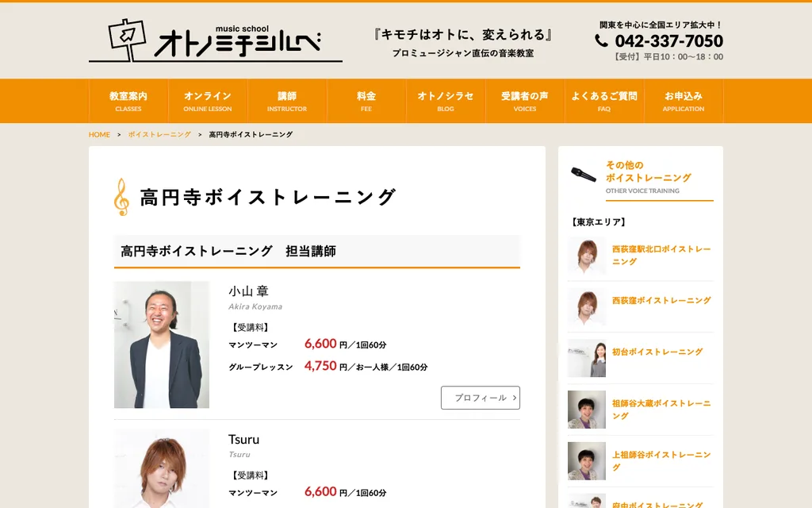812x508 pixels.
Task: Click the その他のボイストレーニング sidebar heading
Action: coord(649,171)
